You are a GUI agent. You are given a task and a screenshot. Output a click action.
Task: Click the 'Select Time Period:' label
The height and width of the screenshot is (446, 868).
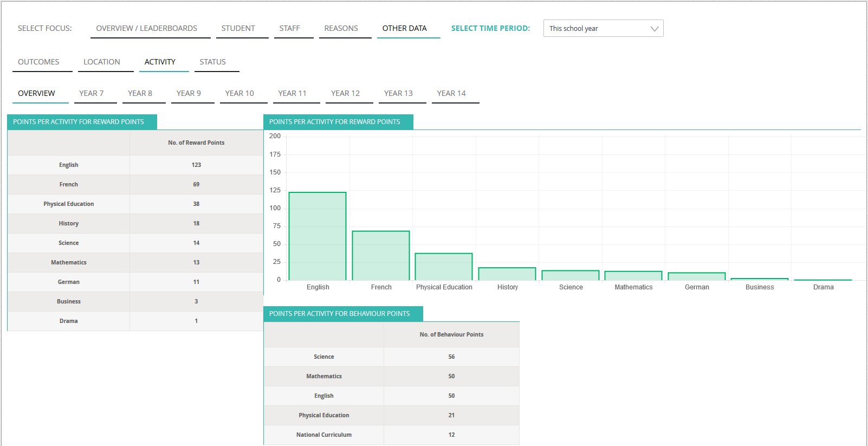coord(490,29)
